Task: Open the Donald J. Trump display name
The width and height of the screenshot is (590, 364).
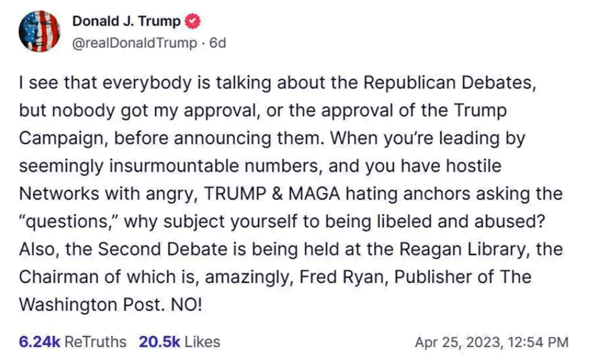Action: coord(125,21)
